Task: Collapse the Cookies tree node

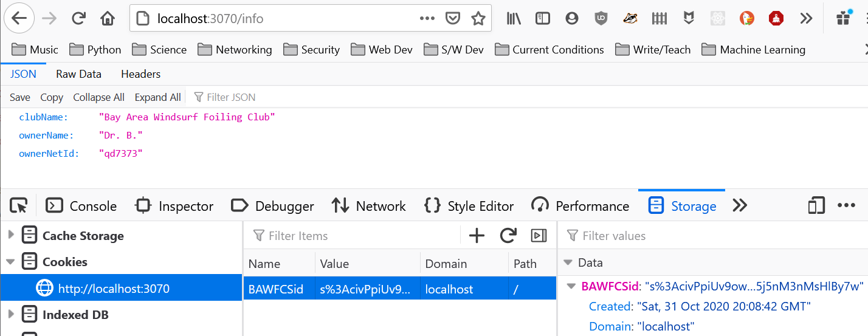Action: 11,262
